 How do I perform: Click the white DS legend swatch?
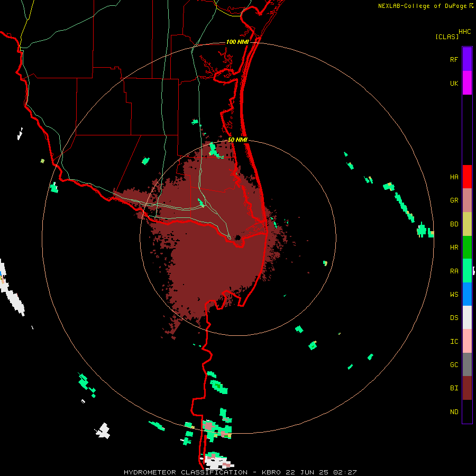click(x=467, y=317)
